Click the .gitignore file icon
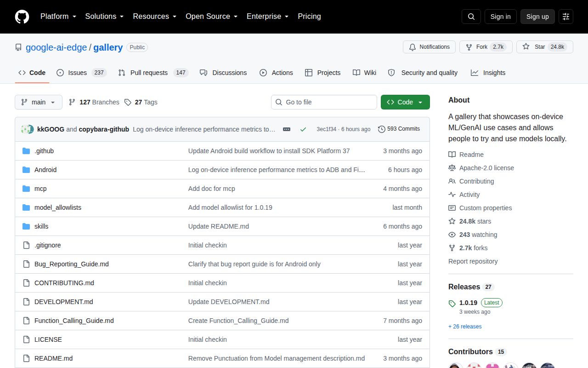Image resolution: width=588 pixels, height=368 pixels. 26,245
